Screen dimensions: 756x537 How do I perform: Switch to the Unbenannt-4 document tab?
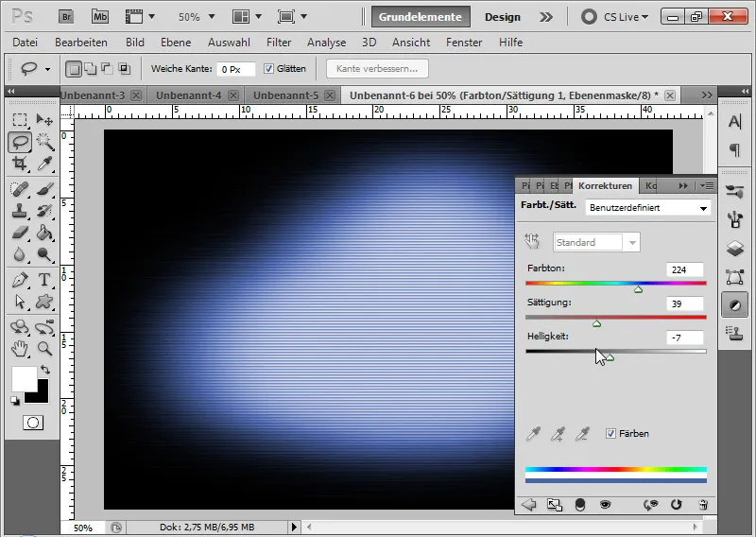(x=188, y=95)
